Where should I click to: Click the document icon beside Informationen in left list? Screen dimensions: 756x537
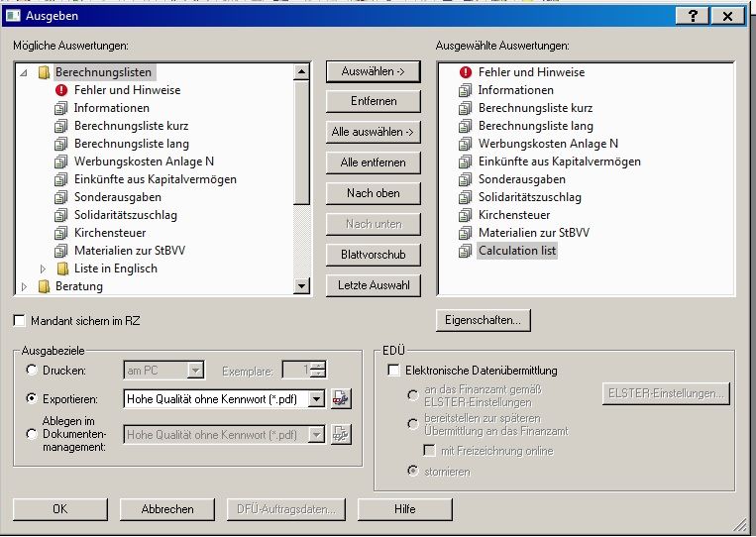60,108
